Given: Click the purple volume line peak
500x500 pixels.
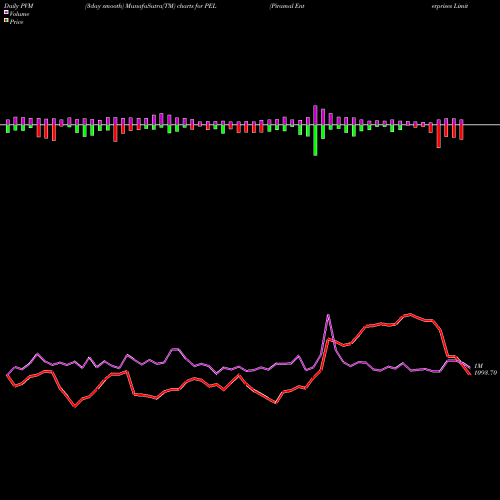Looking at the screenshot, I should [328, 315].
